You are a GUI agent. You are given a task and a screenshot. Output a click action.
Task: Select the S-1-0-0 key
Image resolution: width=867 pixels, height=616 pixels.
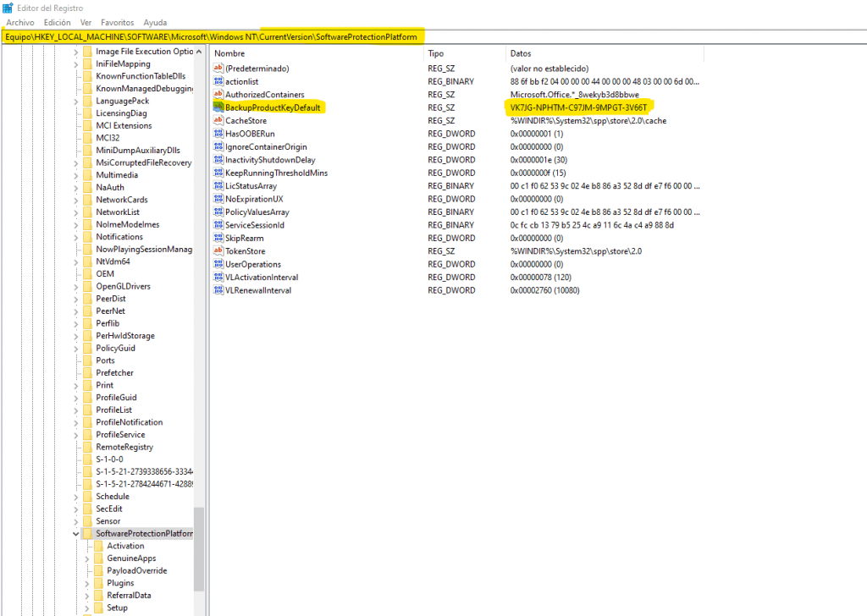[109, 459]
